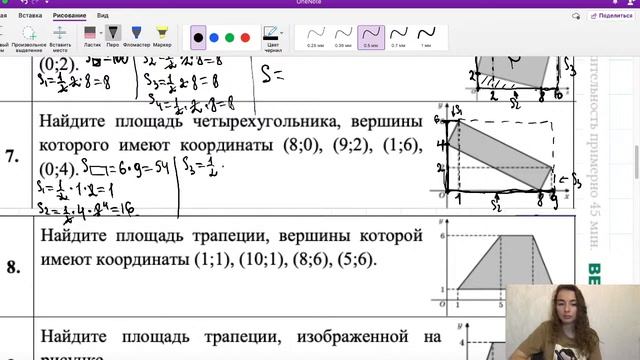Screen dimensions: 640x360
Task: Click the problem 7 coordinate diagram
Action: point(502,157)
